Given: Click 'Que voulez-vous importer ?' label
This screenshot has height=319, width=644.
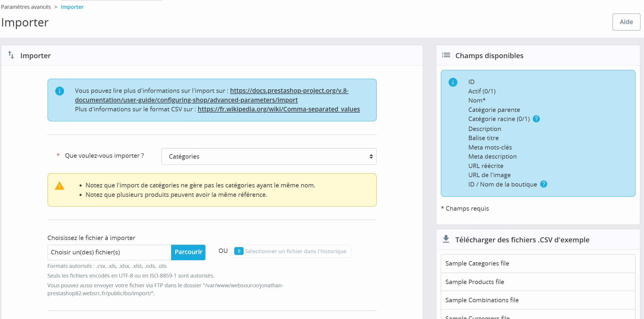Looking at the screenshot, I should point(104,156).
